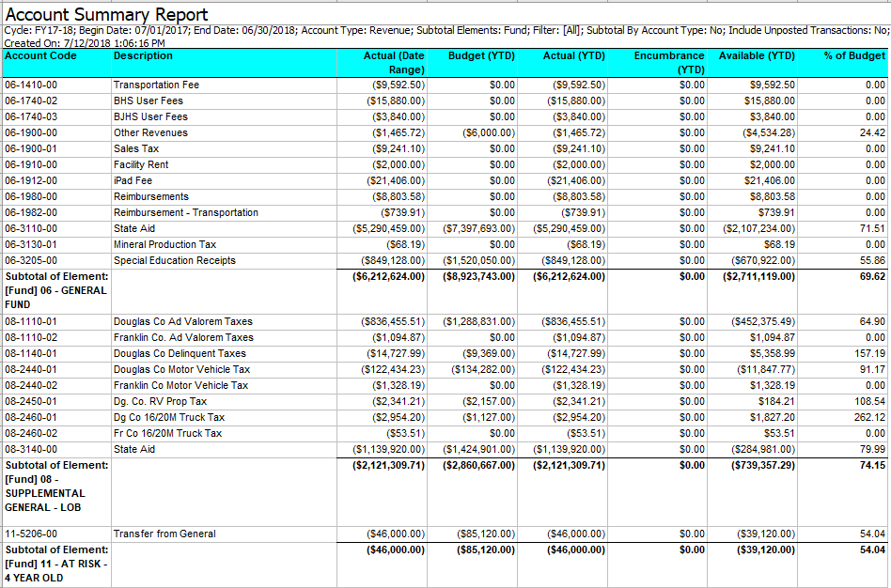
Task: Click the ($8,923,743.00) subtotal budget value
Action: click(x=479, y=276)
